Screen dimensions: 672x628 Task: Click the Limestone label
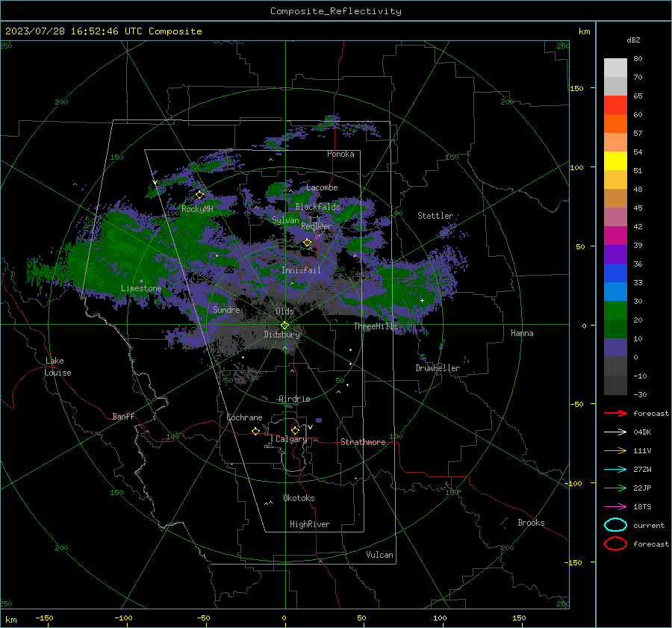pyautogui.click(x=141, y=288)
